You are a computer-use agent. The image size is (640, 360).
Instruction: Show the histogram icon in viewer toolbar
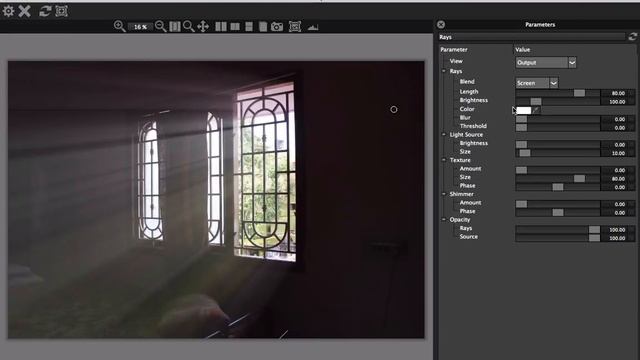(x=313, y=27)
